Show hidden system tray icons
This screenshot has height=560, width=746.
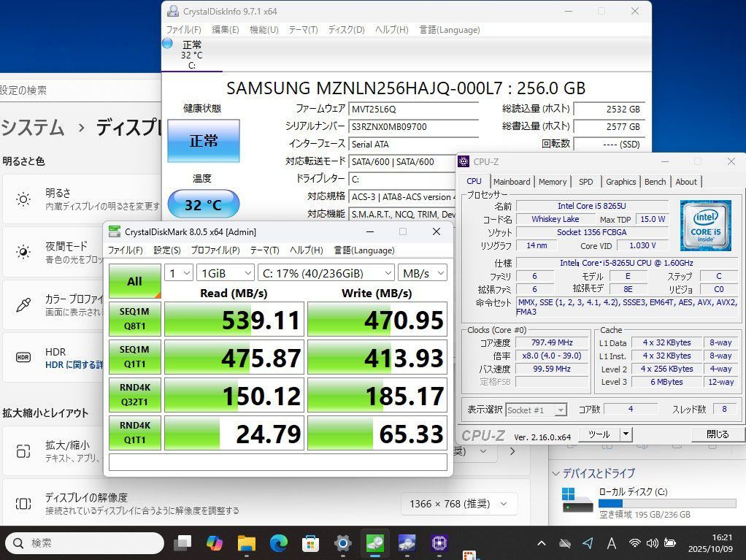(x=541, y=543)
